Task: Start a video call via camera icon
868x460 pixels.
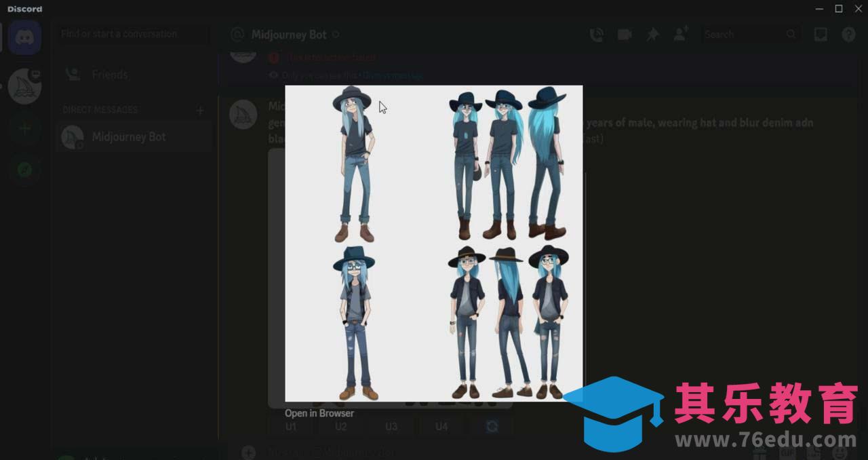Action: (625, 35)
